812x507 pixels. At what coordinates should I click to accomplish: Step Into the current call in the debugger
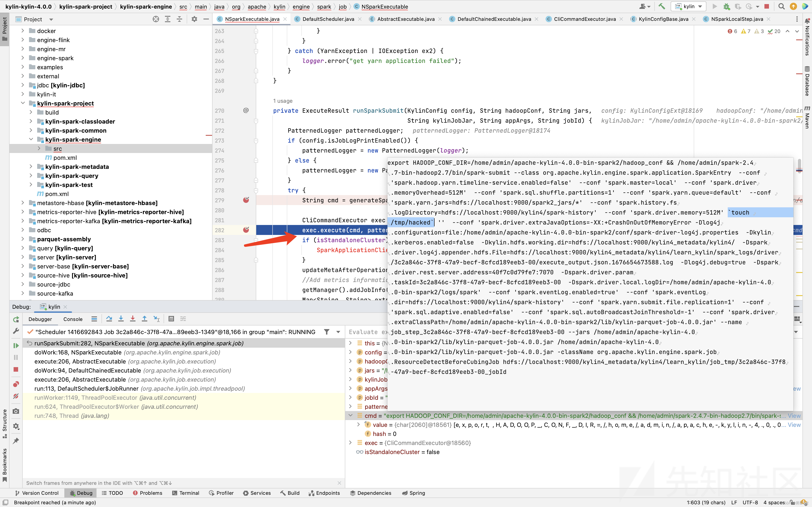[121, 319]
